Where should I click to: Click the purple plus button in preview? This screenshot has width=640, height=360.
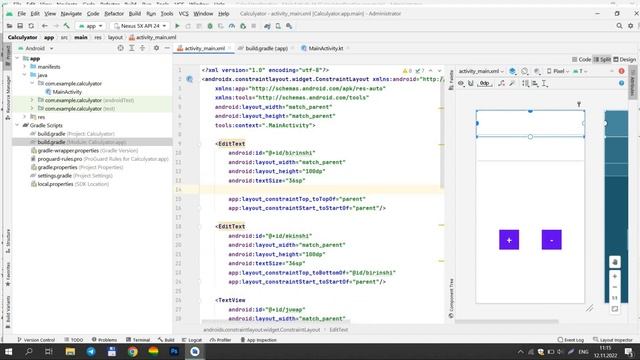point(509,240)
